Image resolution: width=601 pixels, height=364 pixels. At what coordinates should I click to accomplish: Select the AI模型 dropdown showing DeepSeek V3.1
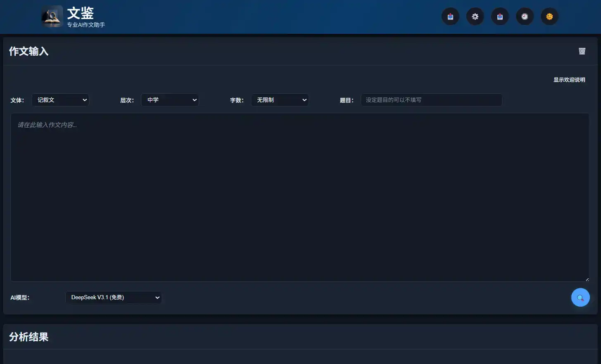coord(114,298)
